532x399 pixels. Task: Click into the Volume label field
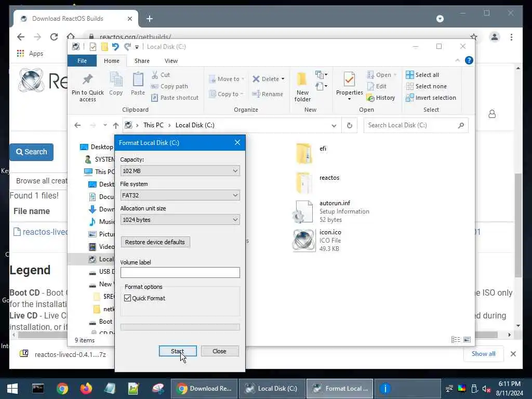(180, 272)
